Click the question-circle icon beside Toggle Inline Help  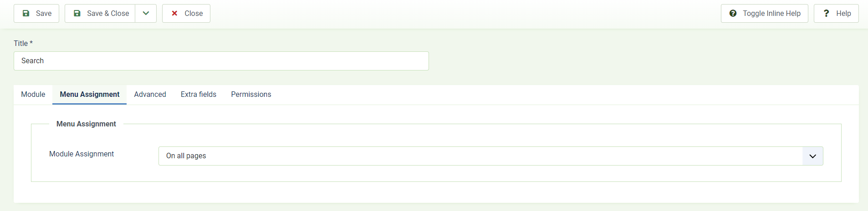[x=733, y=14]
